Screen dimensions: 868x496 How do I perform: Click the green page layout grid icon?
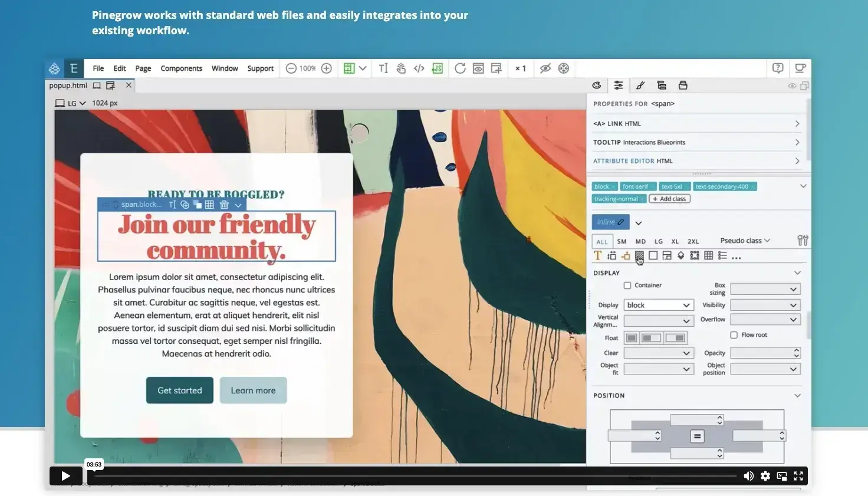349,68
